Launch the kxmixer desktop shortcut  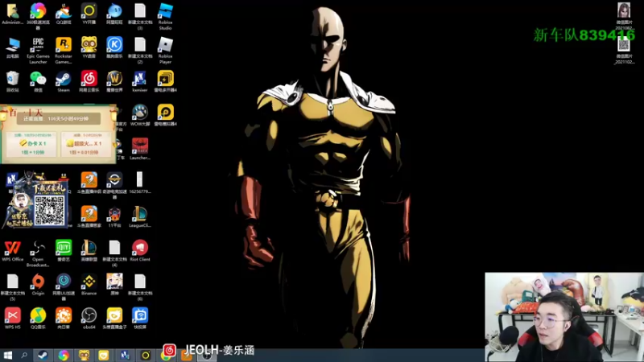click(139, 81)
